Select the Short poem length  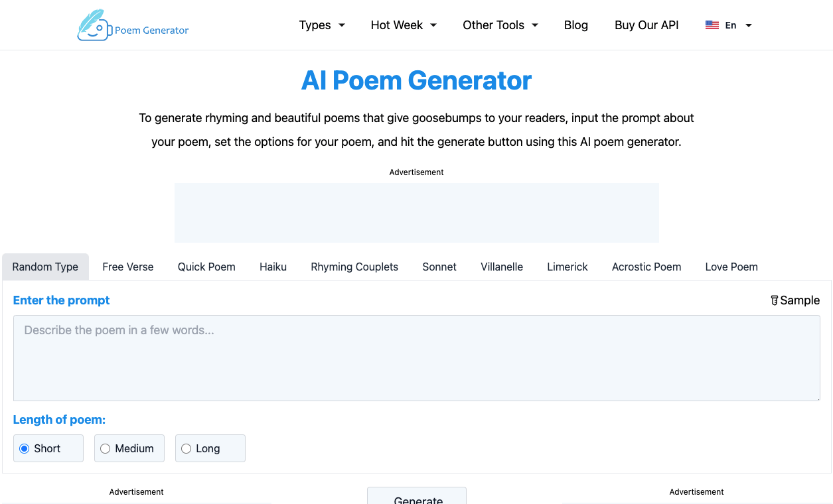tap(23, 448)
